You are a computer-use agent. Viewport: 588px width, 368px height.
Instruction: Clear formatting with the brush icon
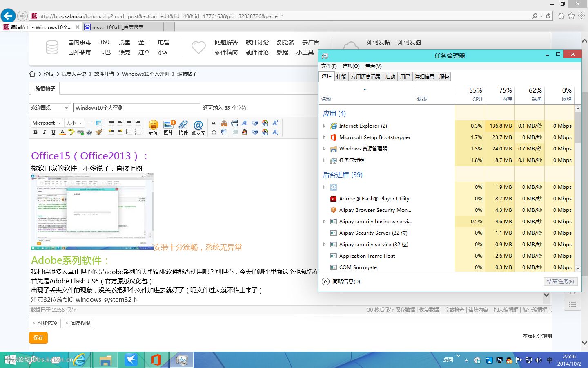[99, 132]
